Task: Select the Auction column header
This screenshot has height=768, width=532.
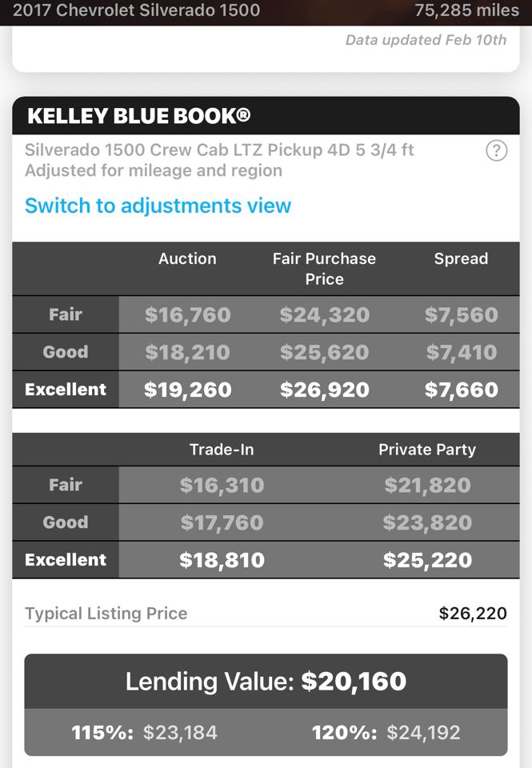Action: pos(187,258)
